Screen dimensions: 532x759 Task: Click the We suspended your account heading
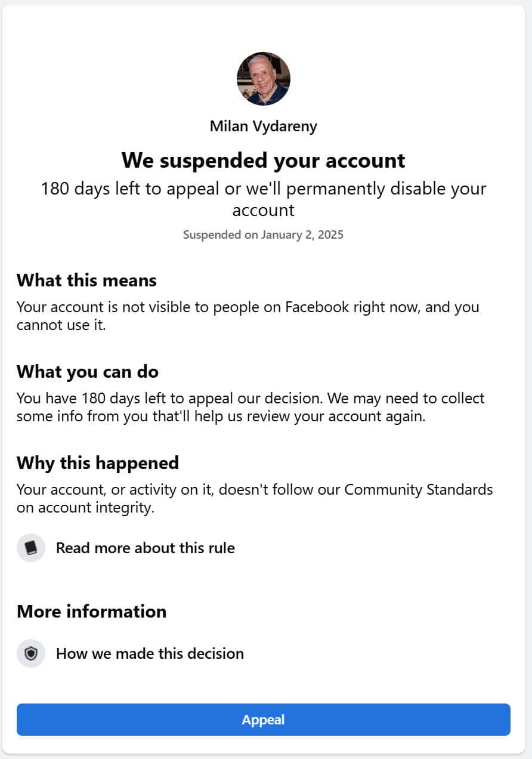click(264, 160)
